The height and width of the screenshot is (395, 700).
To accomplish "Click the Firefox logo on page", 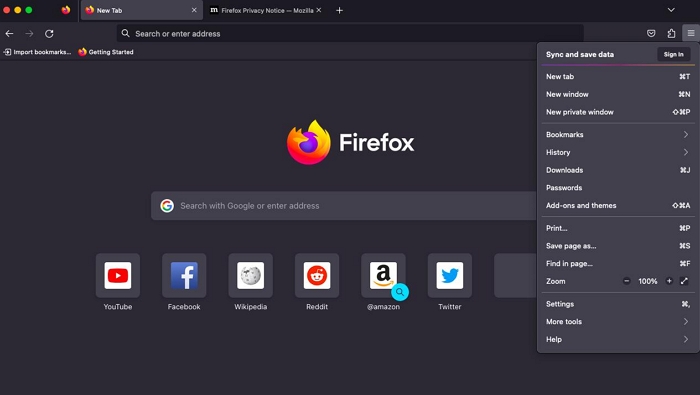I will point(309,142).
